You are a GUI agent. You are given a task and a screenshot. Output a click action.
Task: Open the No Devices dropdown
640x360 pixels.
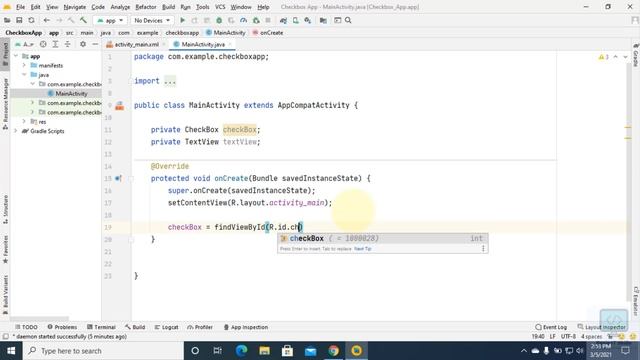151,20
